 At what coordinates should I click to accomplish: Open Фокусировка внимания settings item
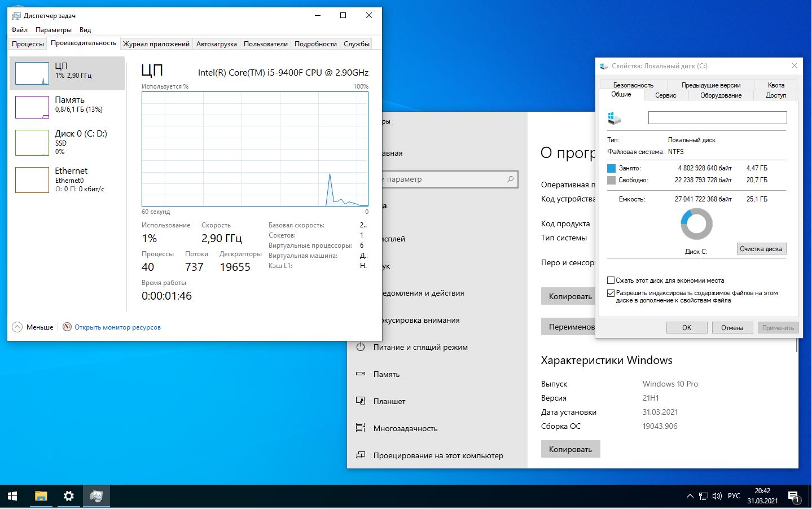(420, 320)
